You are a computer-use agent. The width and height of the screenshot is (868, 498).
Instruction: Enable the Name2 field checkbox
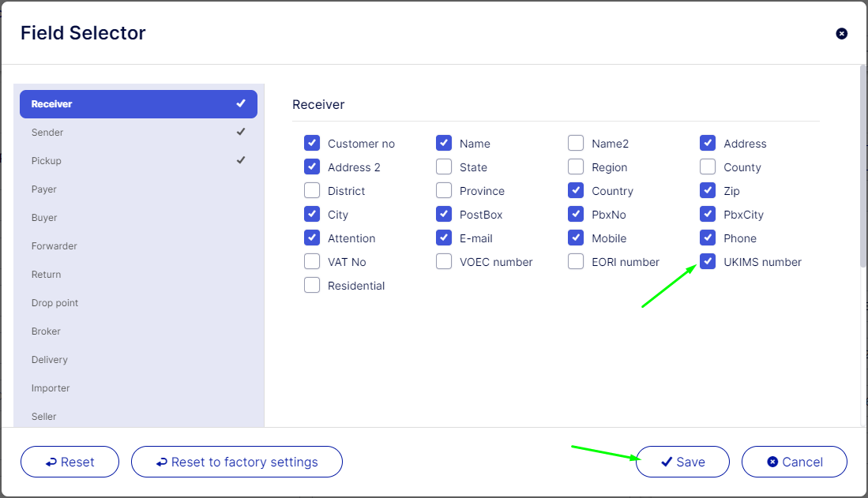coord(576,144)
